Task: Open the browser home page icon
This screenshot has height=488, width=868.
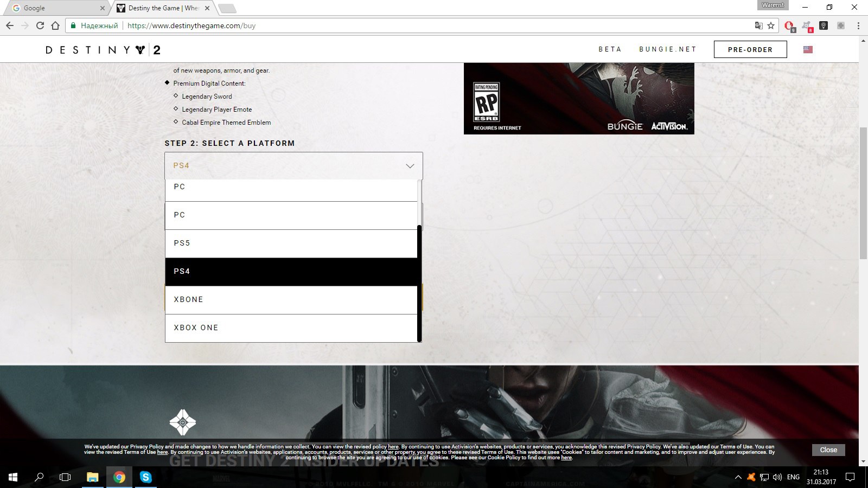Action: click(55, 25)
